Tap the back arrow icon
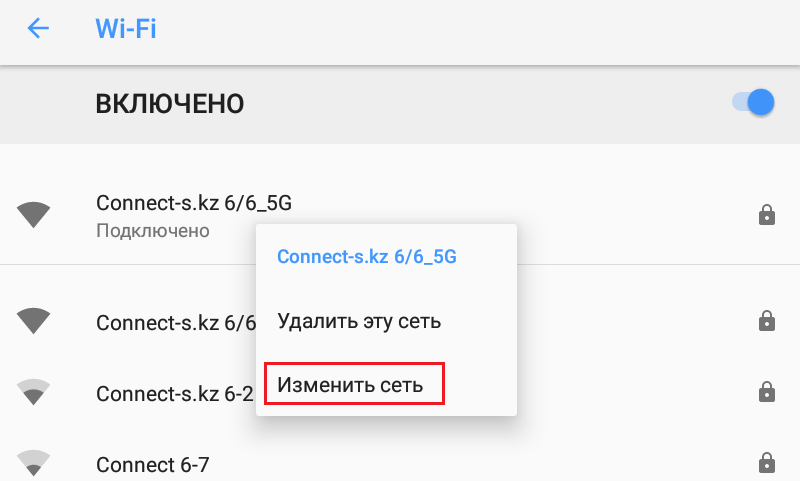Viewport: 800px width, 481px height. [x=38, y=28]
